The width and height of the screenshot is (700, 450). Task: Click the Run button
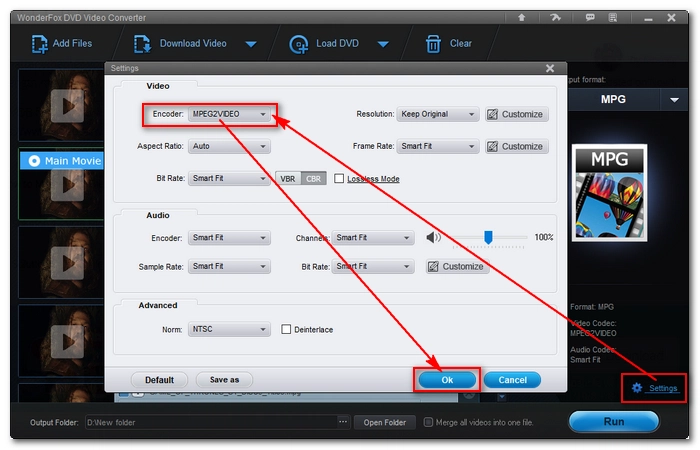tap(614, 421)
